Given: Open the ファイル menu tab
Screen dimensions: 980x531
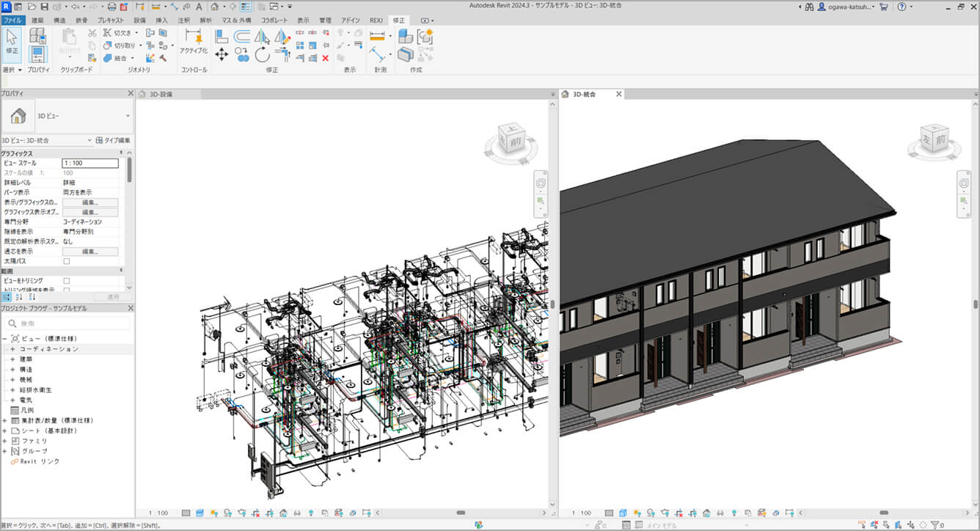Looking at the screenshot, I should pos(12,21).
